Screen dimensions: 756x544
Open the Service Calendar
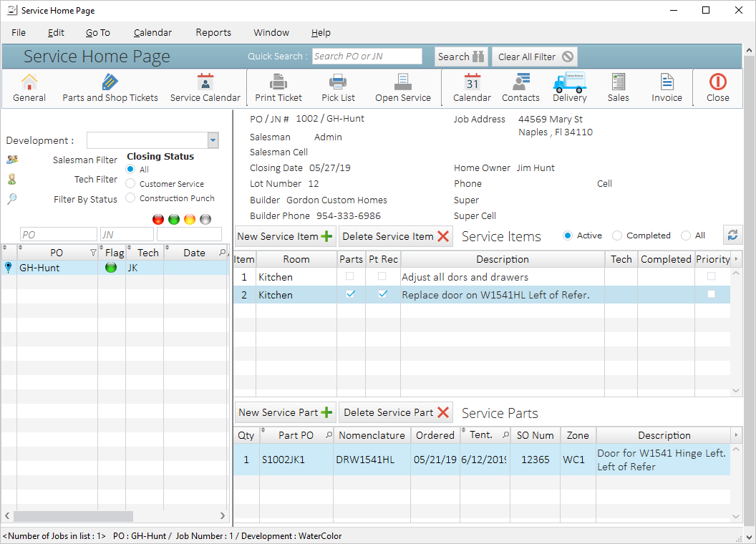(205, 88)
